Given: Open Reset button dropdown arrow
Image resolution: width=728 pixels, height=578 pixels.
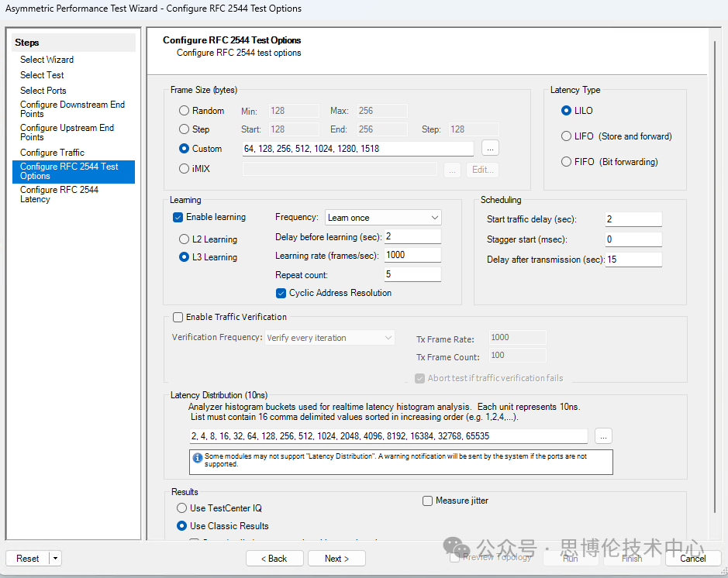Looking at the screenshot, I should pos(55,559).
